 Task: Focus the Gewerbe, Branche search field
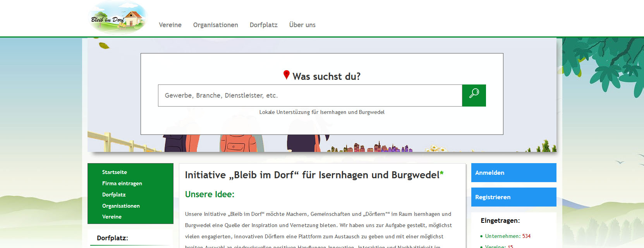[310, 95]
